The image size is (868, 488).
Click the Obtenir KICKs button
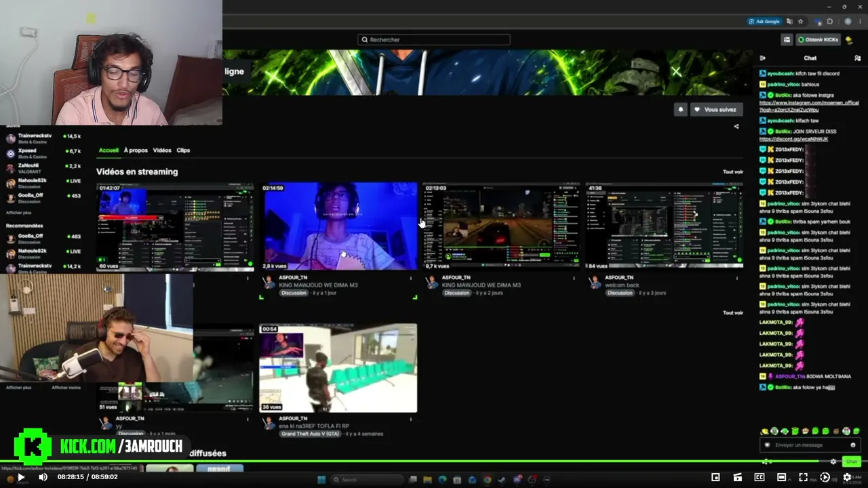click(x=818, y=39)
